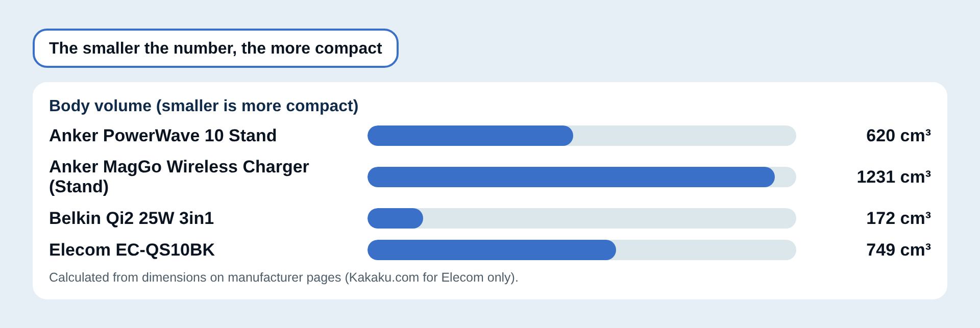
Task: Click the Anker PowerWave 10 Stand bar
Action: [470, 136]
